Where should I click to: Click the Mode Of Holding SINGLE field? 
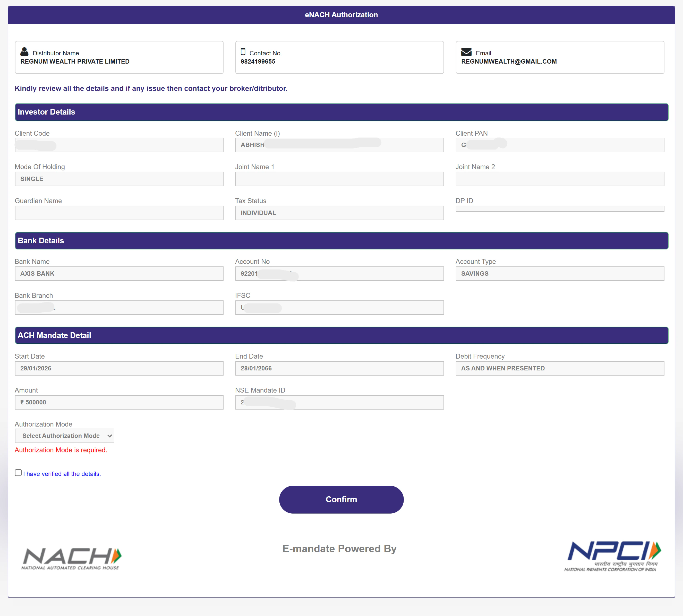point(119,179)
